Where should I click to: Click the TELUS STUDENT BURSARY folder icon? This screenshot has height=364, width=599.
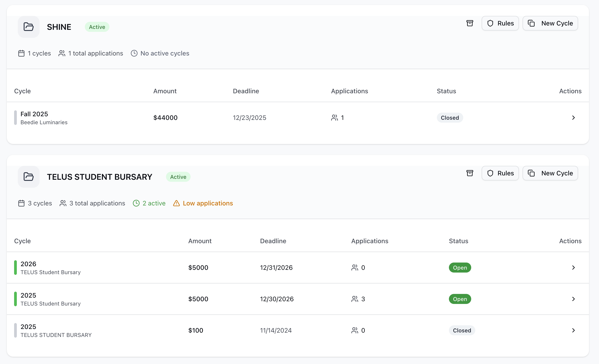pos(28,177)
